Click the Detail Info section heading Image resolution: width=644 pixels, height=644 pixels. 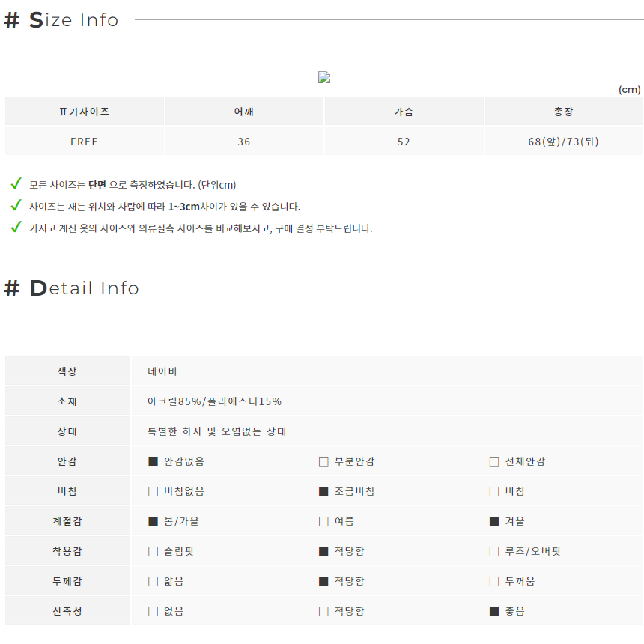point(72,288)
